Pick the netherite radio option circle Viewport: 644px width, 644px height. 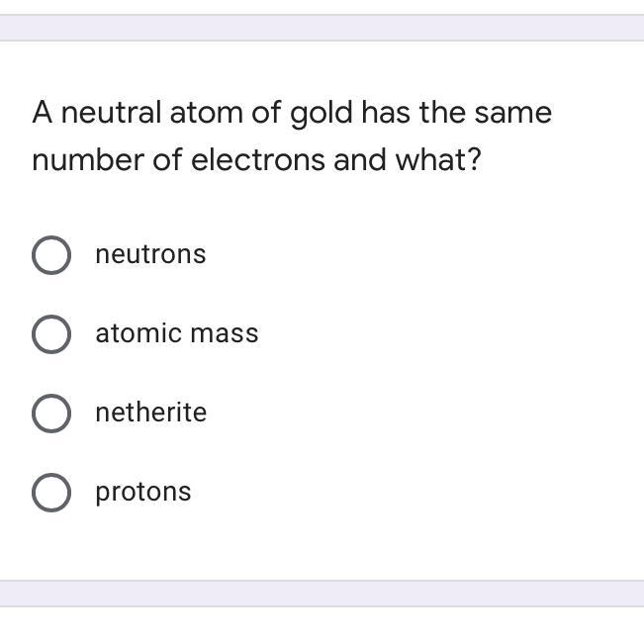(x=51, y=414)
